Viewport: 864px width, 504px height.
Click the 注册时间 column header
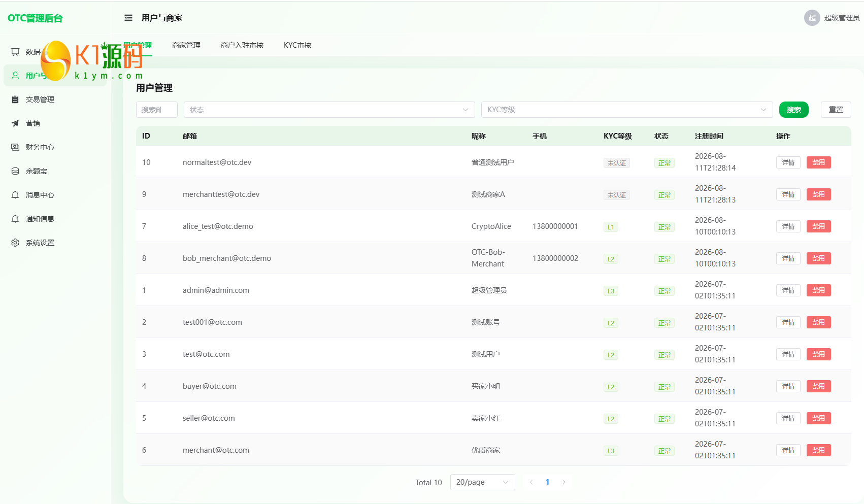709,136
